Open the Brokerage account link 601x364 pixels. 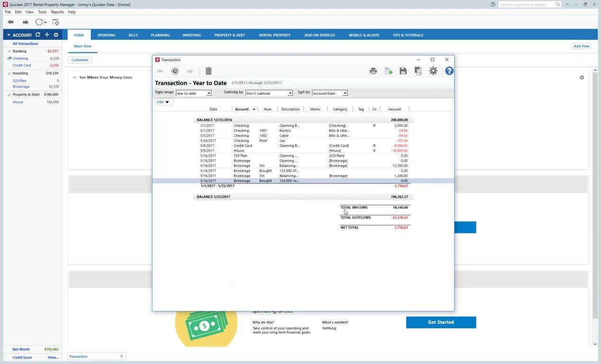[21, 87]
